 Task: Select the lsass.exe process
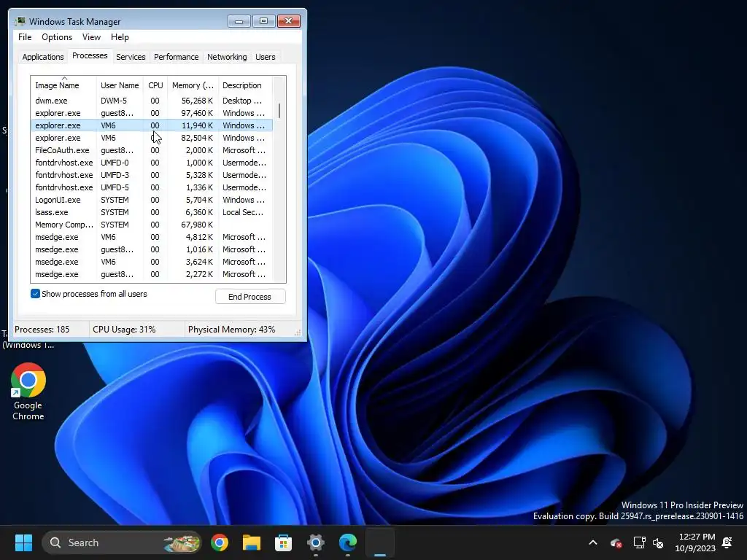[x=152, y=212]
